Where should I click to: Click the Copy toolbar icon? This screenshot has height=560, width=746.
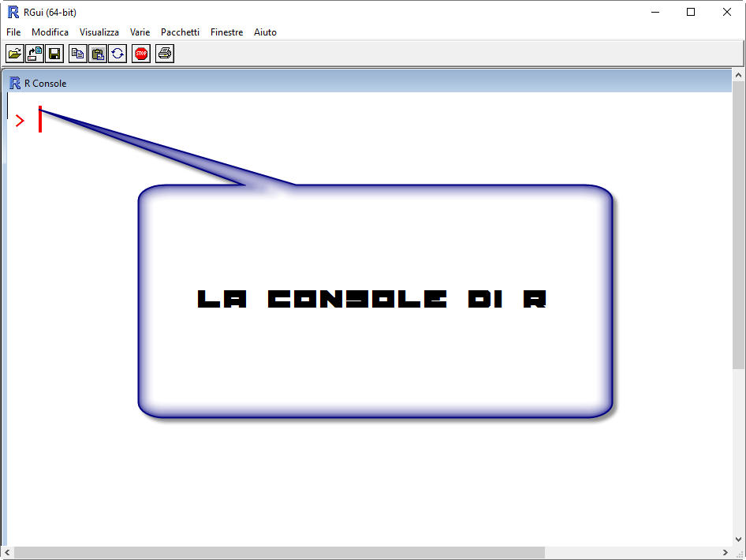(77, 54)
